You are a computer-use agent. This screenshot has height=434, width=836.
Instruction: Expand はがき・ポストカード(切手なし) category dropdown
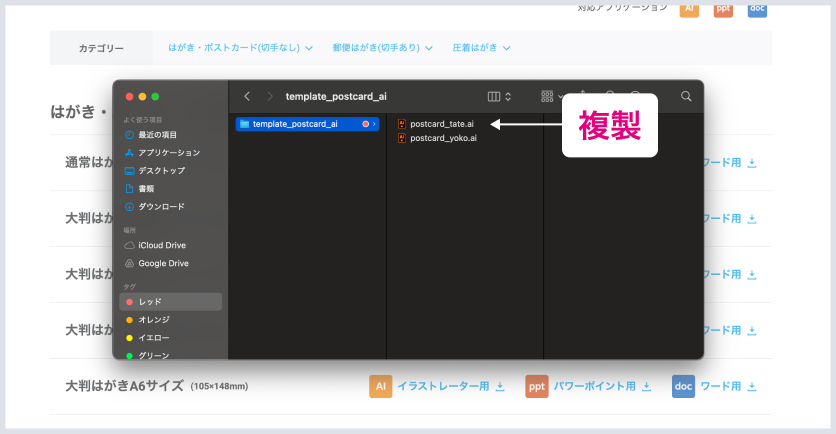pos(240,48)
